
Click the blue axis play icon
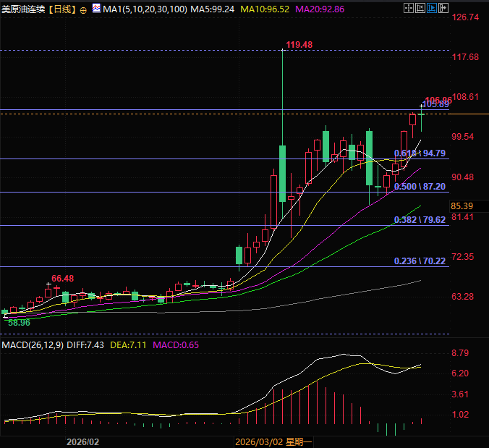[432, 8]
